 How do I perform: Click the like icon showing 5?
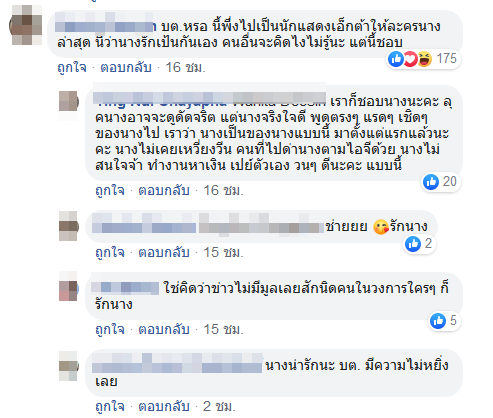pyautogui.click(x=438, y=321)
